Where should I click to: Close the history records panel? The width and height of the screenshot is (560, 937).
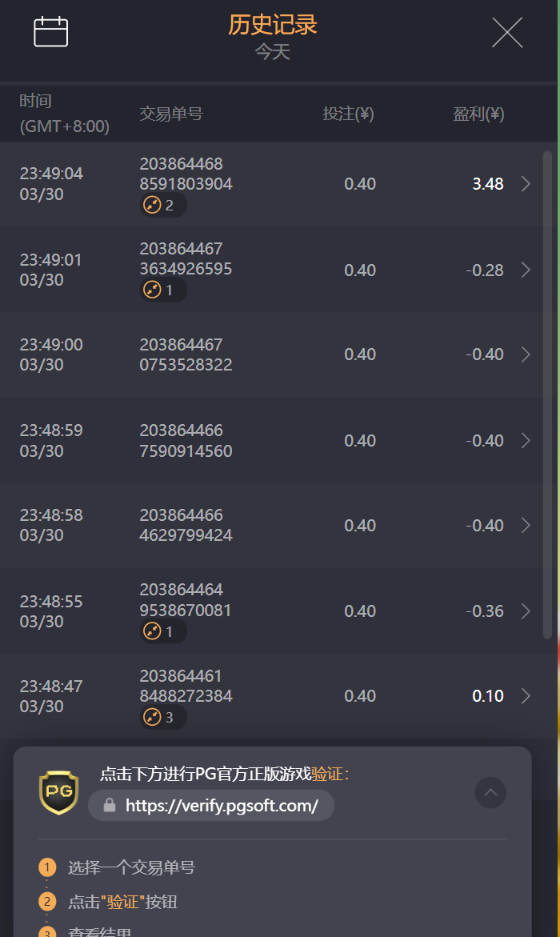click(x=506, y=33)
